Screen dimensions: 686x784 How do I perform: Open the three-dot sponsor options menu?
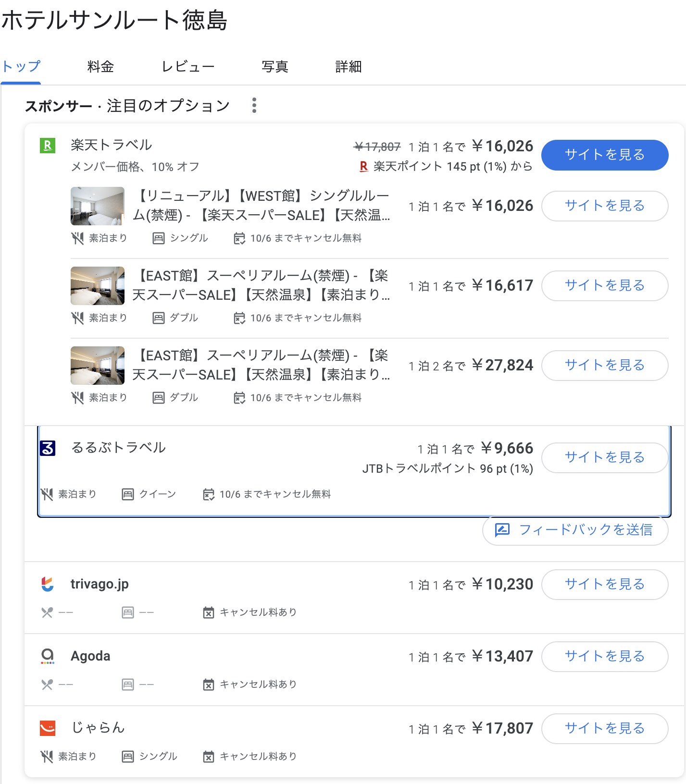pos(254,105)
